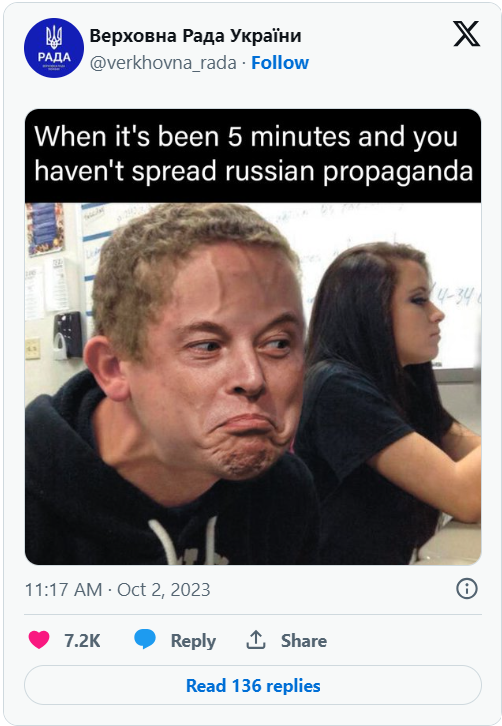Click the Oct 2, 2023 date
This screenshot has height=726, width=502.
tap(163, 589)
